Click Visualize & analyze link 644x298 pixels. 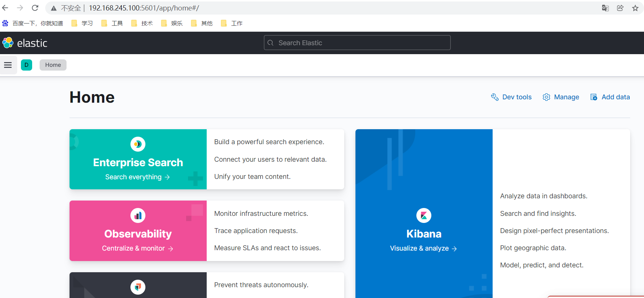click(x=423, y=248)
